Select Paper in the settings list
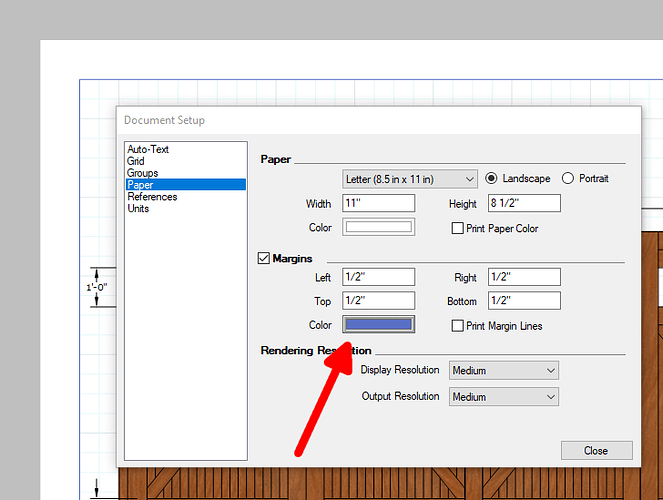The height and width of the screenshot is (500, 663). 186,185
